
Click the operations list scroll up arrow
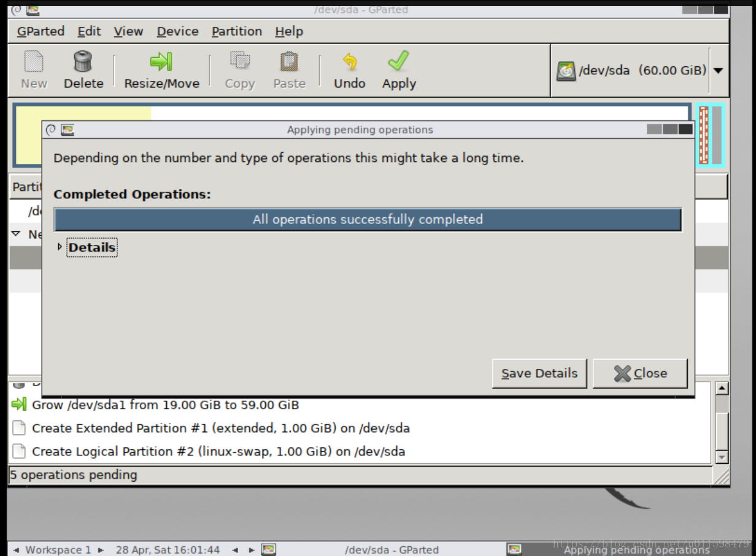722,388
